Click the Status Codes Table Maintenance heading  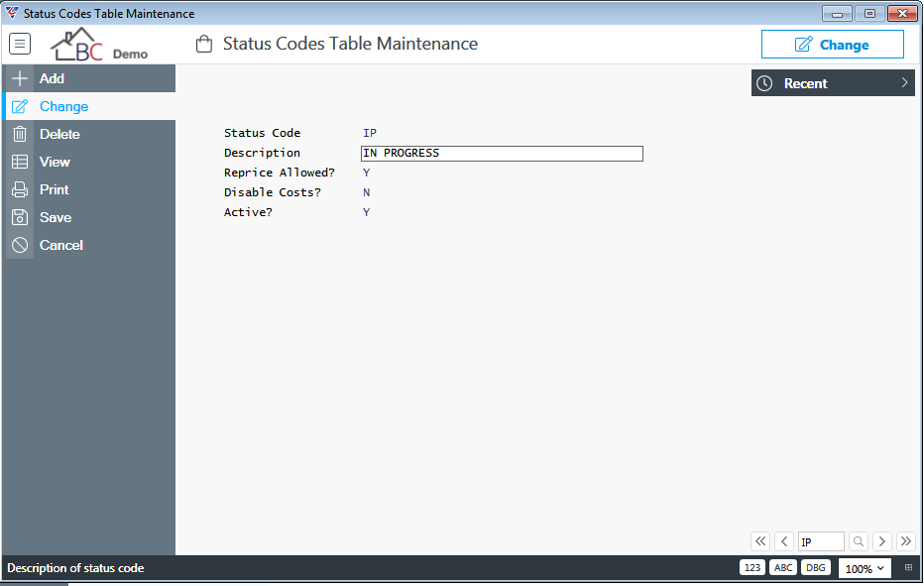click(350, 44)
